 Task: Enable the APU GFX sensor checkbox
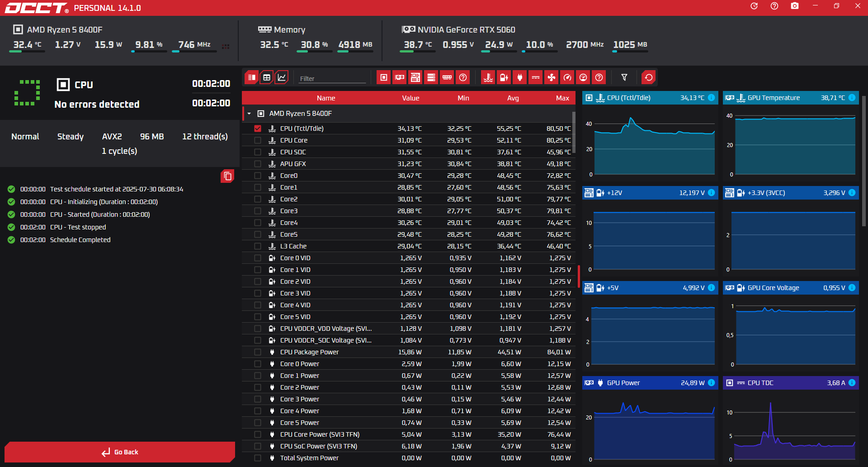click(x=258, y=164)
